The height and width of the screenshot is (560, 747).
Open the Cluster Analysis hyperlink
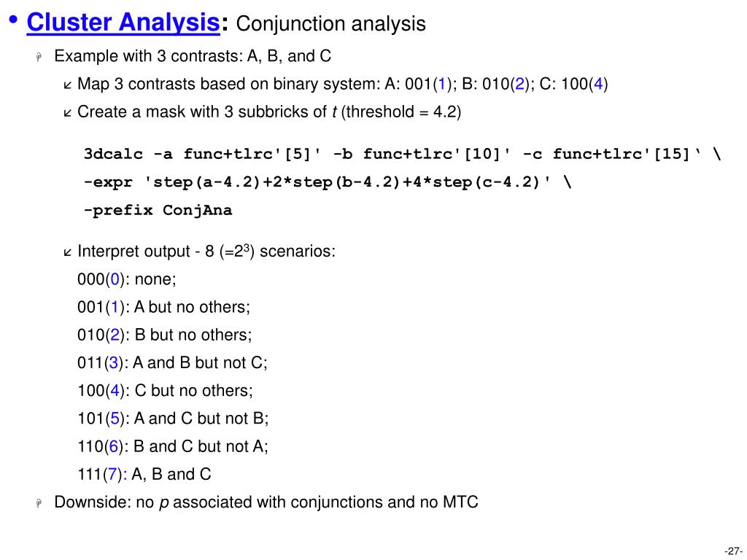(123, 23)
